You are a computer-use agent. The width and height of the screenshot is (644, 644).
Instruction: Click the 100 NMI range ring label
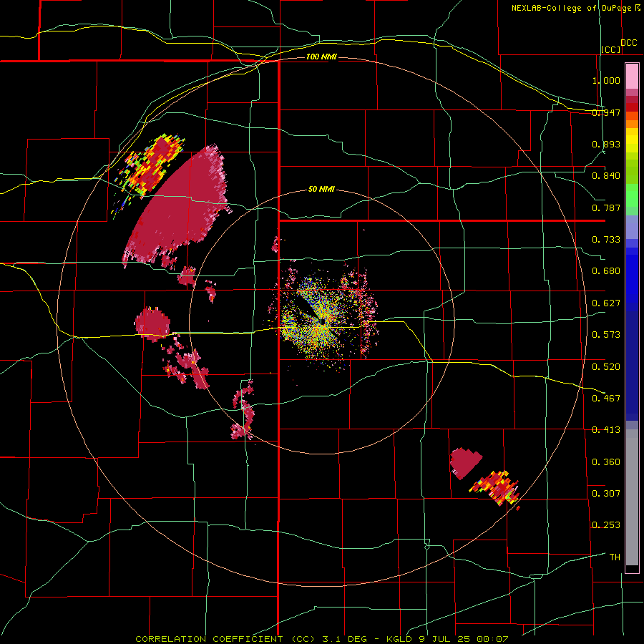(321, 57)
